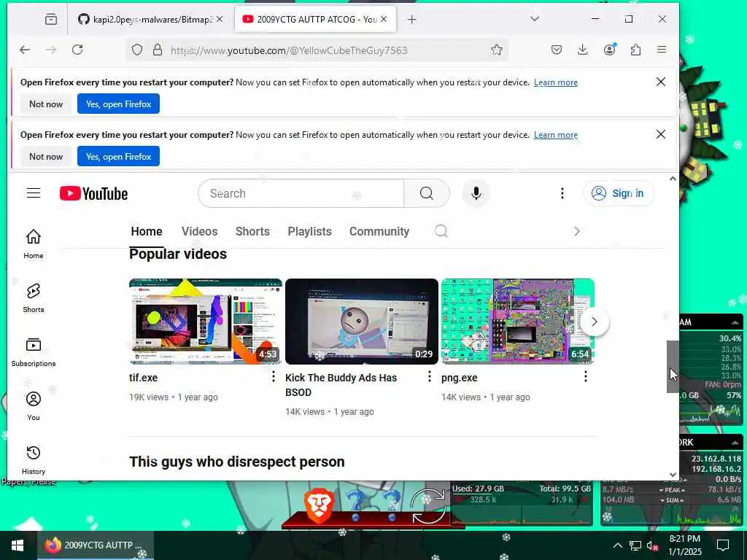The height and width of the screenshot is (560, 747).
Task: Close the kapi2.0peys-malwares GitHub tab
Action: [220, 20]
